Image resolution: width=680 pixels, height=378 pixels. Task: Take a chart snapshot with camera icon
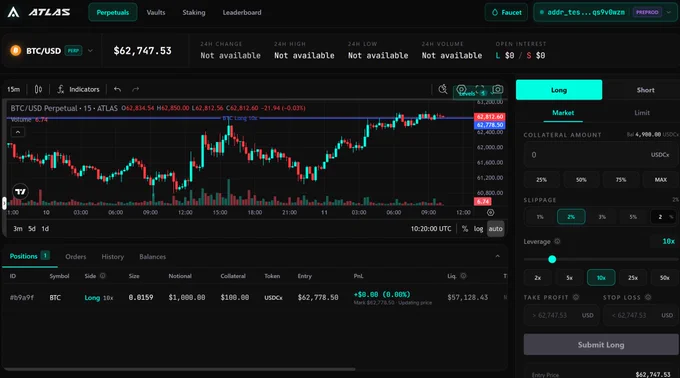(498, 89)
